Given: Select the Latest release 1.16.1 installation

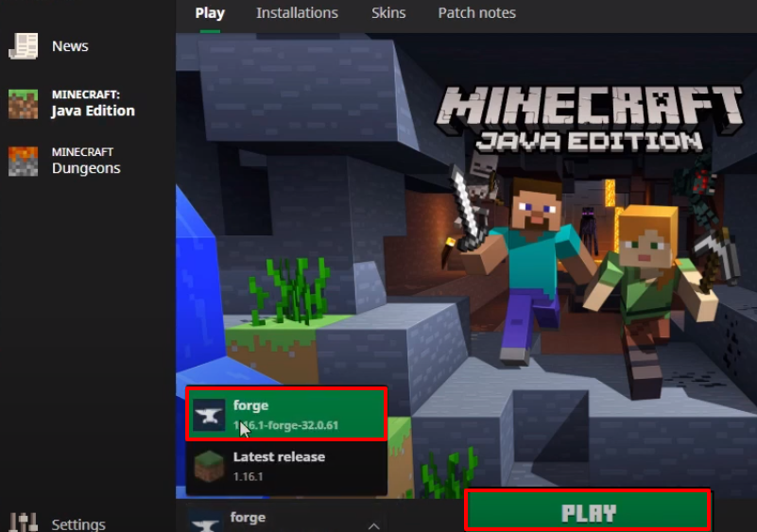Looking at the screenshot, I should [x=286, y=467].
